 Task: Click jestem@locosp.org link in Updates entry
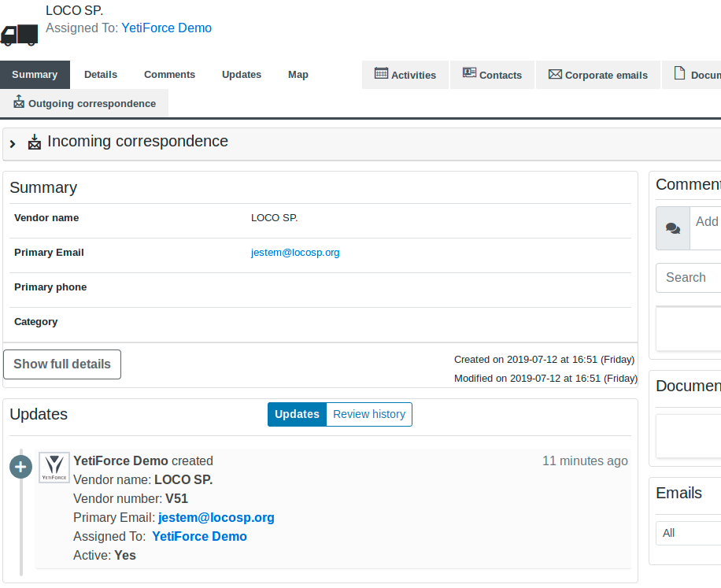(216, 518)
